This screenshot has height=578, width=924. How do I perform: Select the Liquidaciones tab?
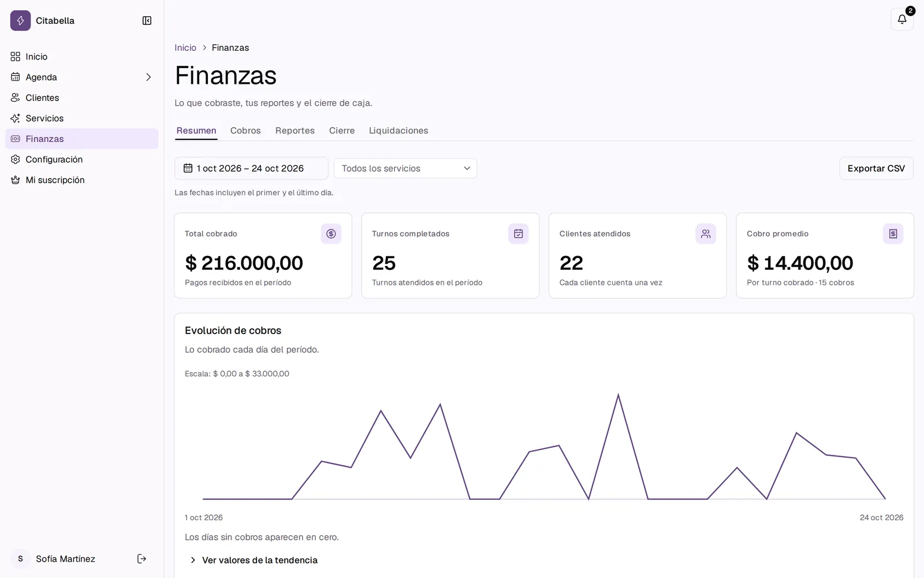click(x=398, y=131)
